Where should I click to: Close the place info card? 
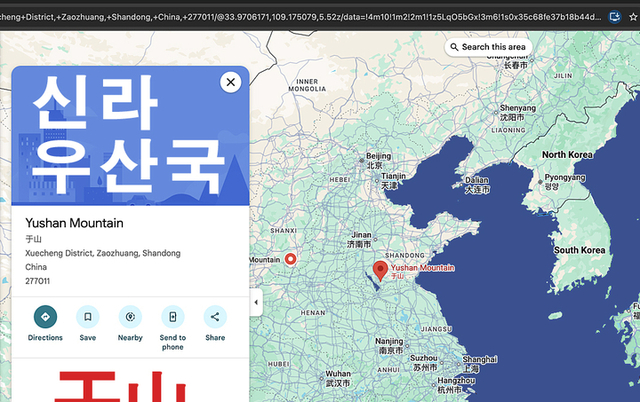[231, 82]
